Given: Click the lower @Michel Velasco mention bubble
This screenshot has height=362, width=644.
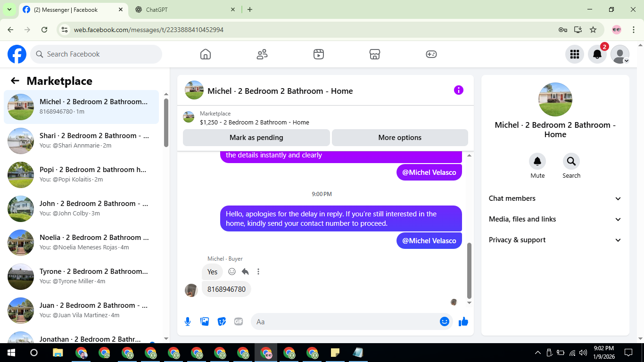Looking at the screenshot, I should pyautogui.click(x=429, y=240).
